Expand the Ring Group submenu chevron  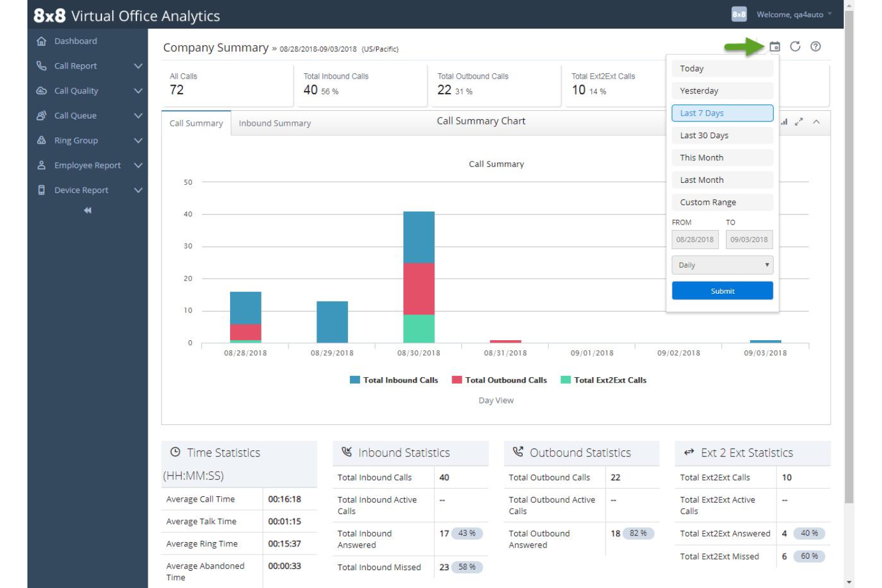tap(138, 141)
